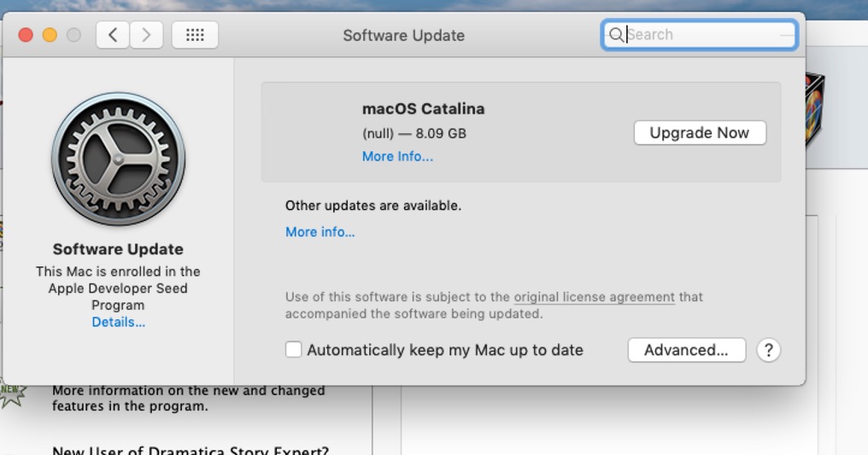Open the original license agreement link

coord(594,297)
